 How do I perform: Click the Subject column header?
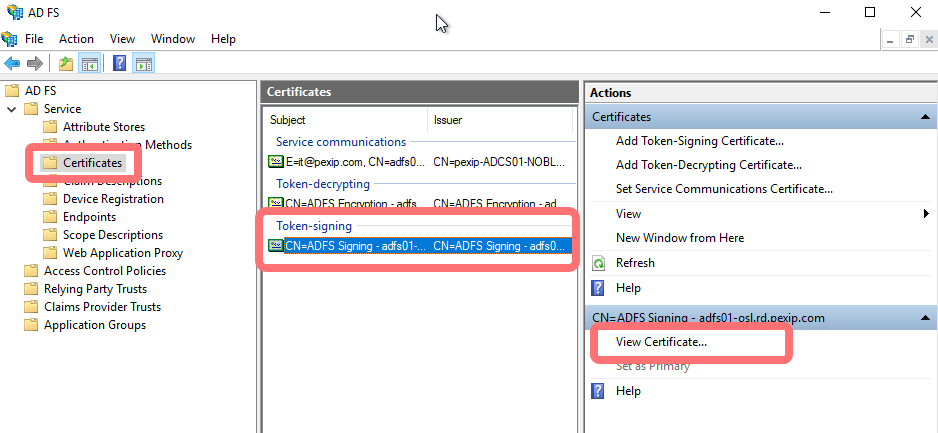tap(288, 120)
